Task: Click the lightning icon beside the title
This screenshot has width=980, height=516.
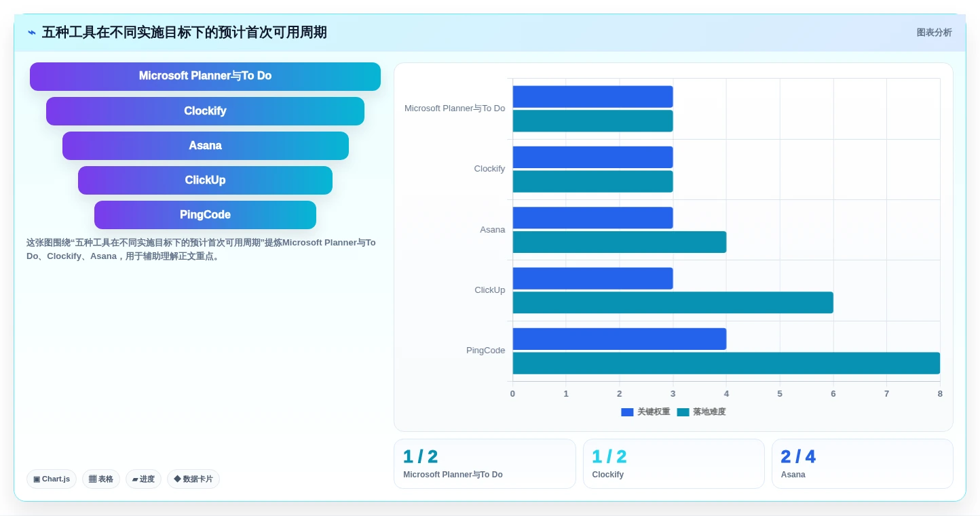Action: [32, 33]
